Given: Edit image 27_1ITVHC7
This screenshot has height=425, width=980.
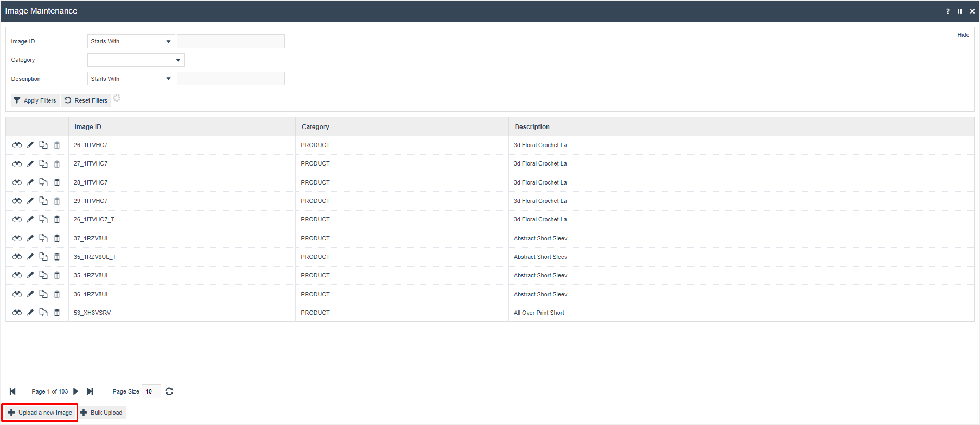Looking at the screenshot, I should coord(30,163).
